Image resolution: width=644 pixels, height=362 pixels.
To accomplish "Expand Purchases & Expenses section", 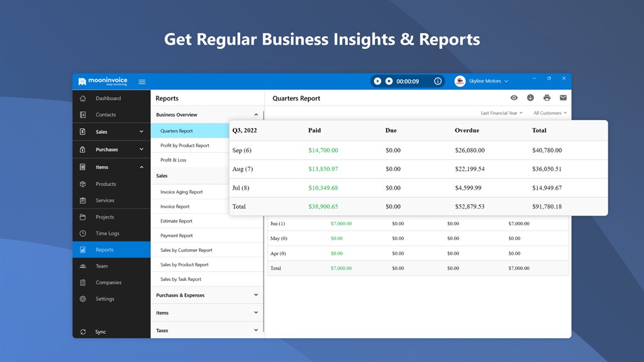I will coord(207,295).
